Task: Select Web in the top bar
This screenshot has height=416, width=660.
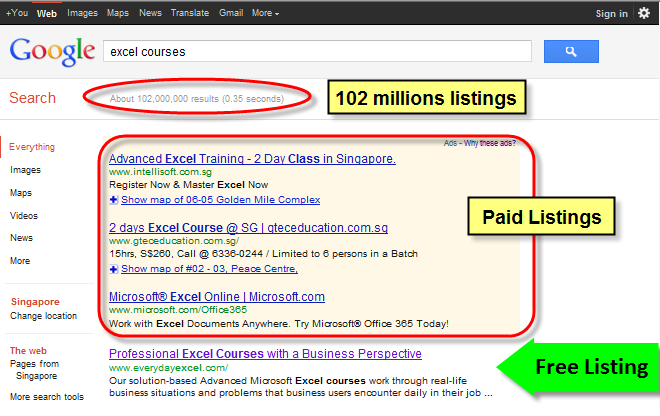Action: [x=47, y=13]
